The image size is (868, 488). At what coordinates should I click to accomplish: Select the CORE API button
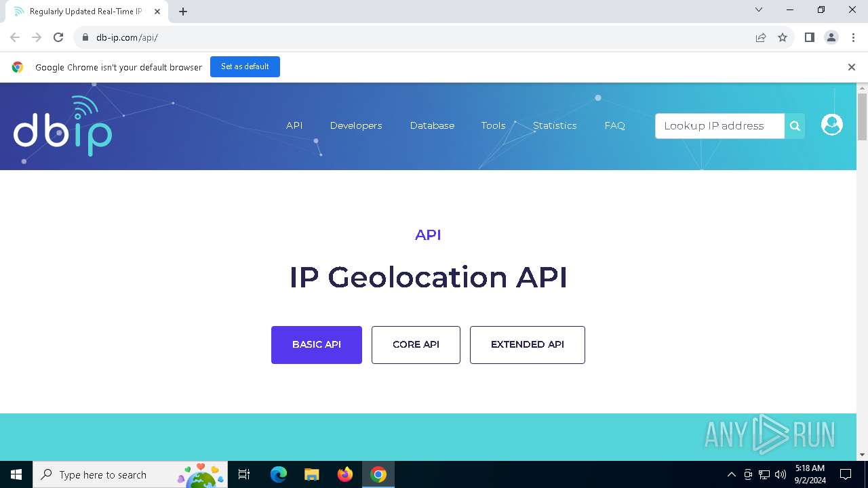click(x=416, y=345)
